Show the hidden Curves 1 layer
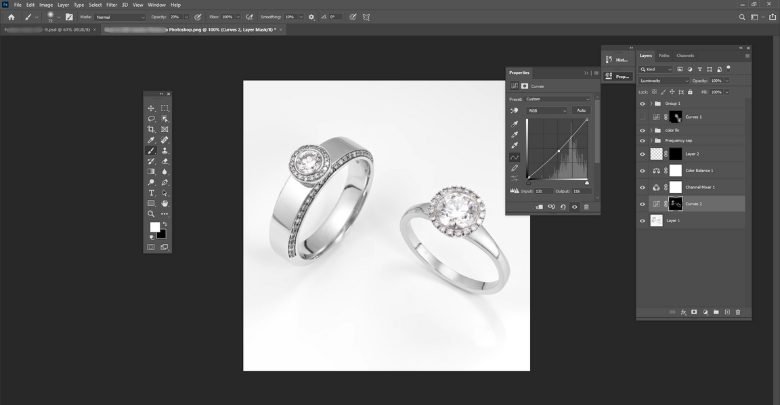 pyautogui.click(x=642, y=117)
